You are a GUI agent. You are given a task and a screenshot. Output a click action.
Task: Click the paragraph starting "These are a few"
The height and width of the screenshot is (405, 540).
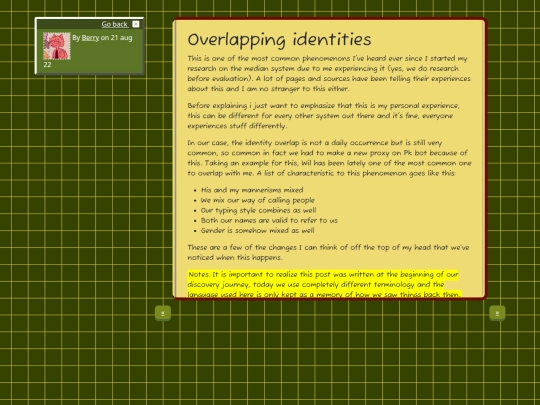pos(328,252)
